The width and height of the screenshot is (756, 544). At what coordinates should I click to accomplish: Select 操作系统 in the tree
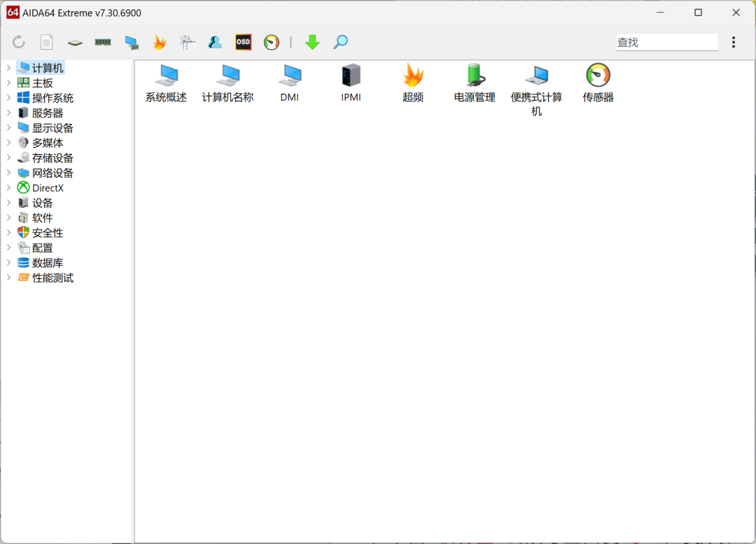45,98
